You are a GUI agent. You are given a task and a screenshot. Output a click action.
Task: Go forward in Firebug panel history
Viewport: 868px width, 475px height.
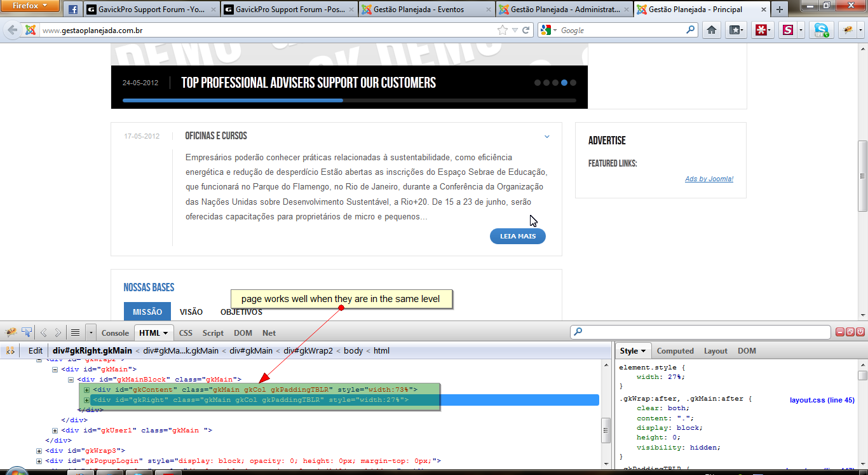click(x=58, y=333)
